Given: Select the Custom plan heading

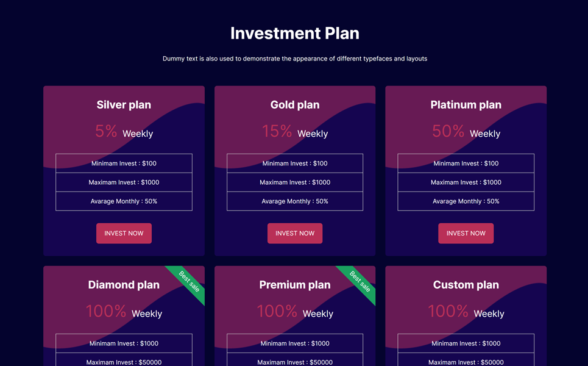Looking at the screenshot, I should [x=466, y=285].
